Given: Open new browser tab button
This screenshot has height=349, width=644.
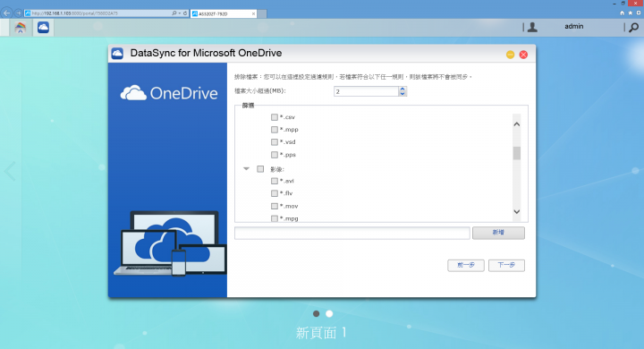Looking at the screenshot, I should pos(262,14).
